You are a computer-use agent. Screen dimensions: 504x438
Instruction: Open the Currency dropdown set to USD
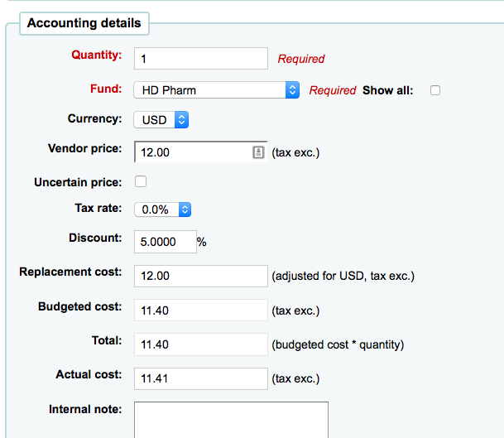click(x=161, y=120)
